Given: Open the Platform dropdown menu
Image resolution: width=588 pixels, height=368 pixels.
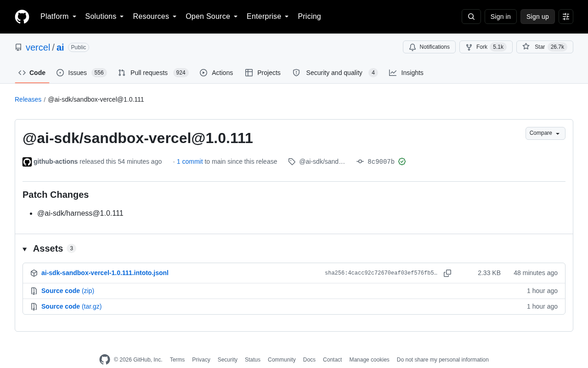Looking at the screenshot, I should (x=58, y=17).
